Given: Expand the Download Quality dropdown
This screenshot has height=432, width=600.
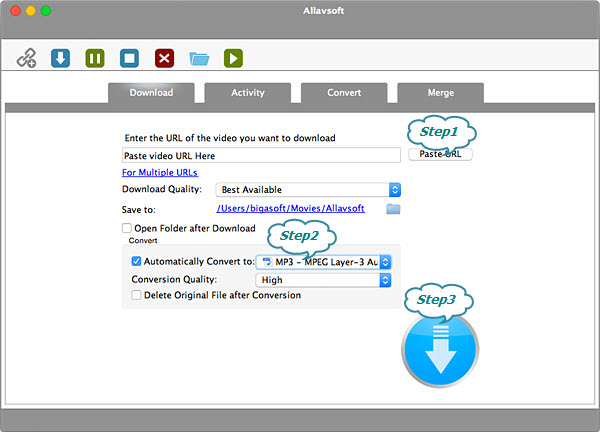Looking at the screenshot, I should point(308,190).
